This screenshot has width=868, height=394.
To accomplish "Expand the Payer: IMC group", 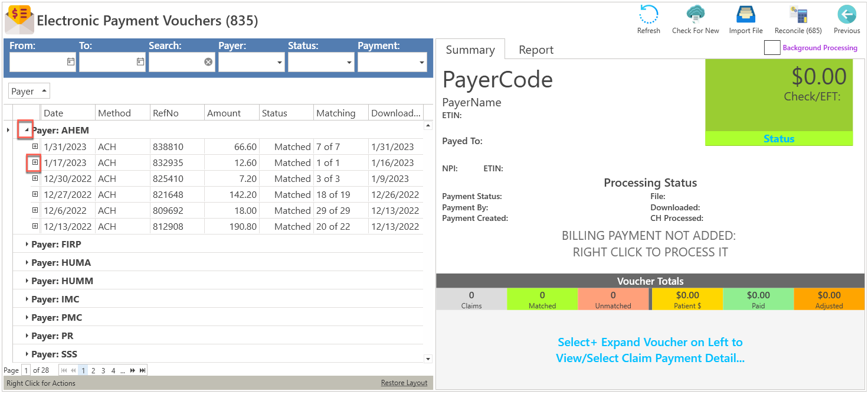I will pos(27,299).
